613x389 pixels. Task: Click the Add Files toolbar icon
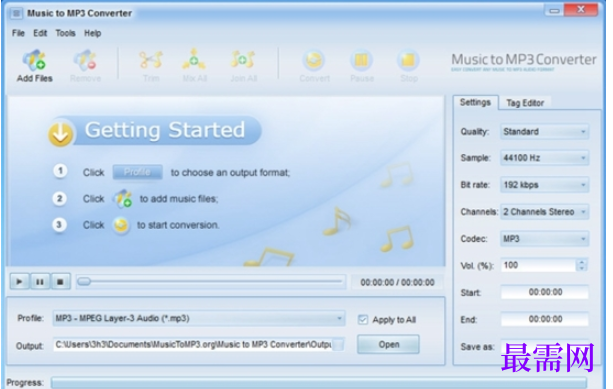click(x=34, y=61)
